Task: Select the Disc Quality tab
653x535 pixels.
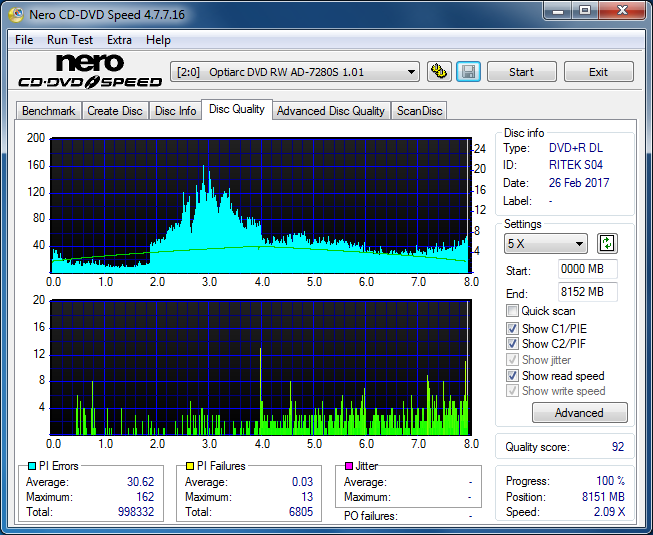Action: 237,109
